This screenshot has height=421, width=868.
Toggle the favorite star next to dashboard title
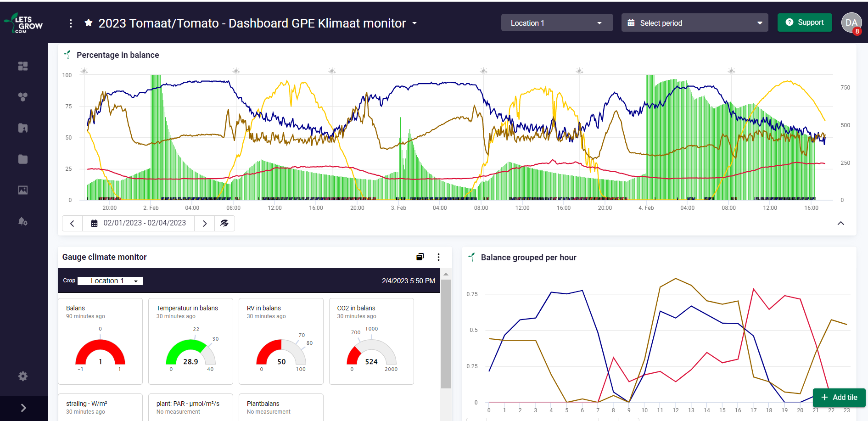89,23
